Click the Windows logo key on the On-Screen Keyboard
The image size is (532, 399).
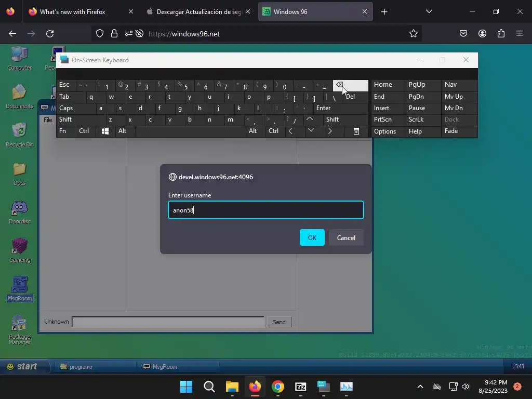(105, 131)
